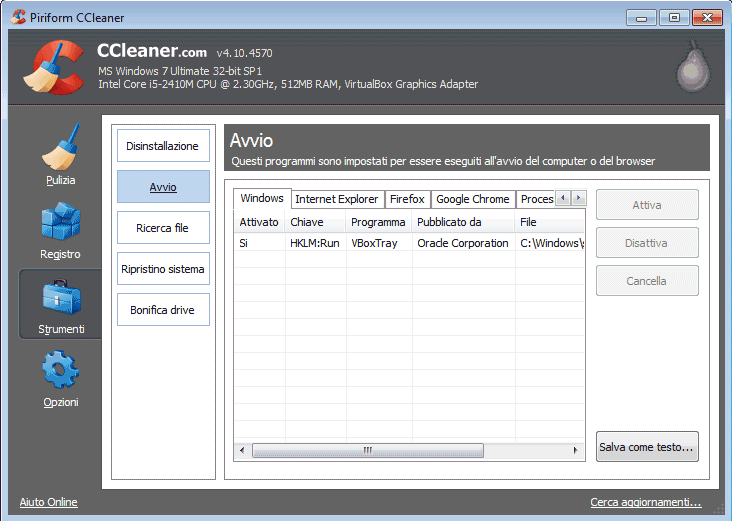Click the CCleaner.com header title
732x521 pixels.
[152, 50]
